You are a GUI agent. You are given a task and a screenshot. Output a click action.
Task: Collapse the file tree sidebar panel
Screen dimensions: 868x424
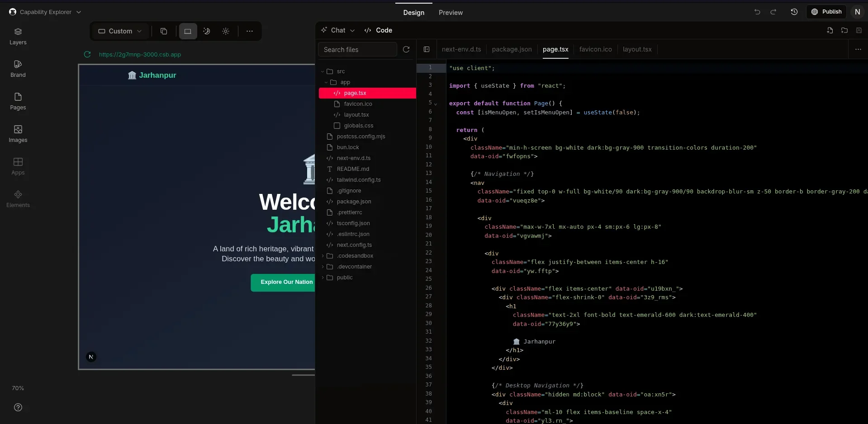click(427, 49)
